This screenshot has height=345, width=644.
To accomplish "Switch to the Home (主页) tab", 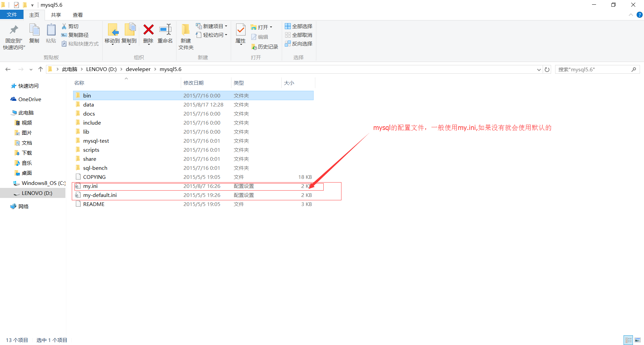I will (x=34, y=15).
